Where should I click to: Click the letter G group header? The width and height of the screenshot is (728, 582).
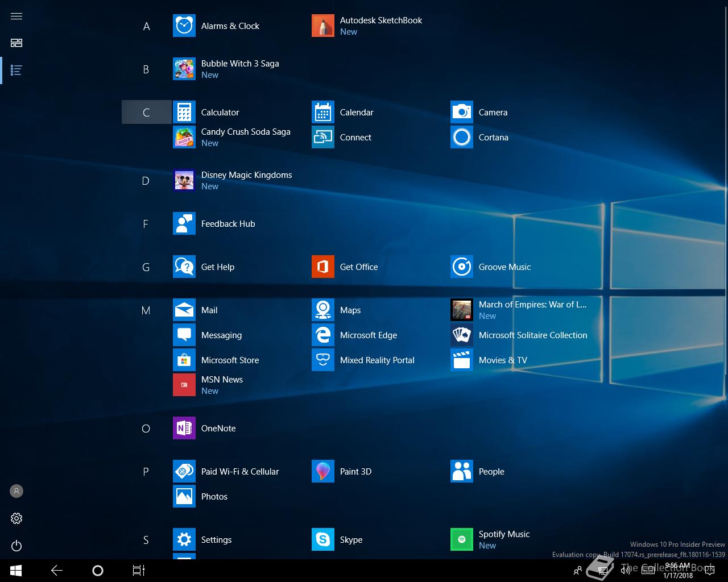(x=146, y=267)
